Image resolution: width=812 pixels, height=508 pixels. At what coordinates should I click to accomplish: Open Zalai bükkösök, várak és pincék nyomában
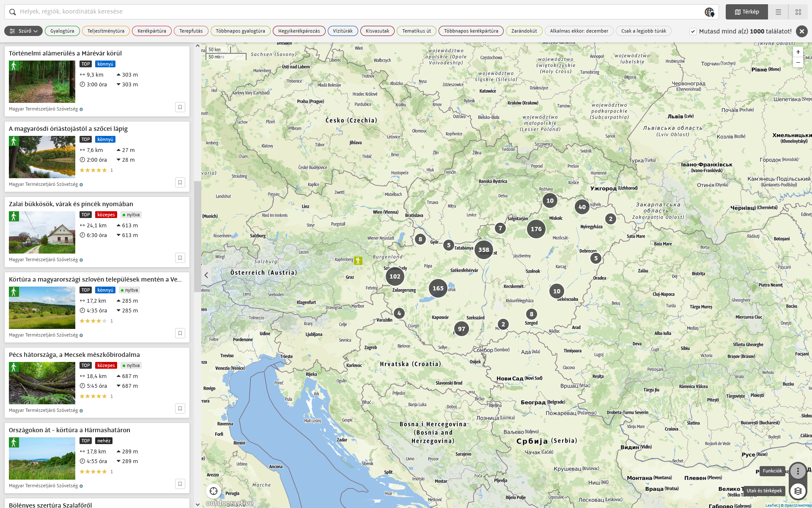[x=71, y=204]
